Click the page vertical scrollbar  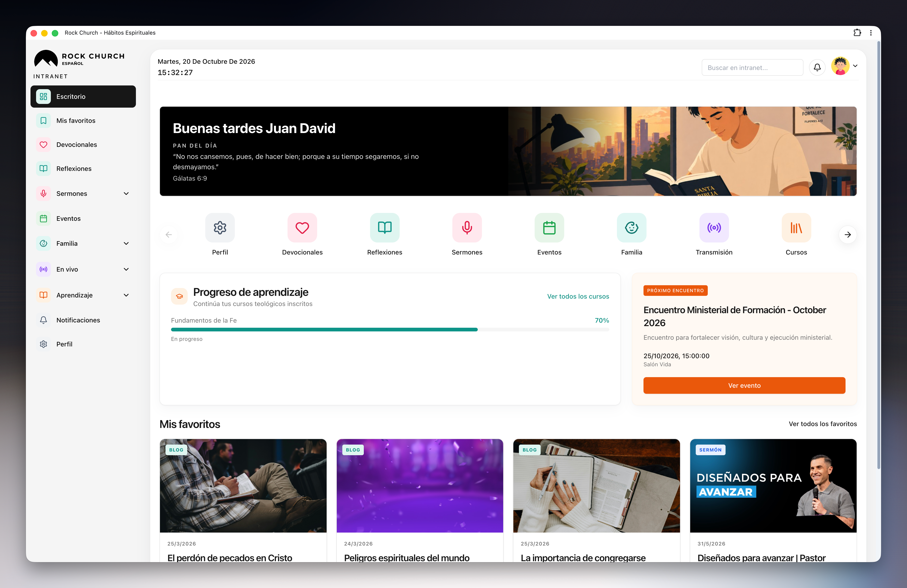click(878, 255)
